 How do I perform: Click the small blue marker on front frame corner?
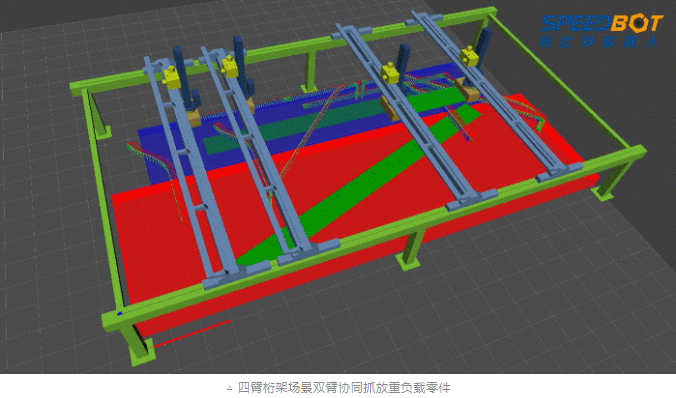pos(120,313)
